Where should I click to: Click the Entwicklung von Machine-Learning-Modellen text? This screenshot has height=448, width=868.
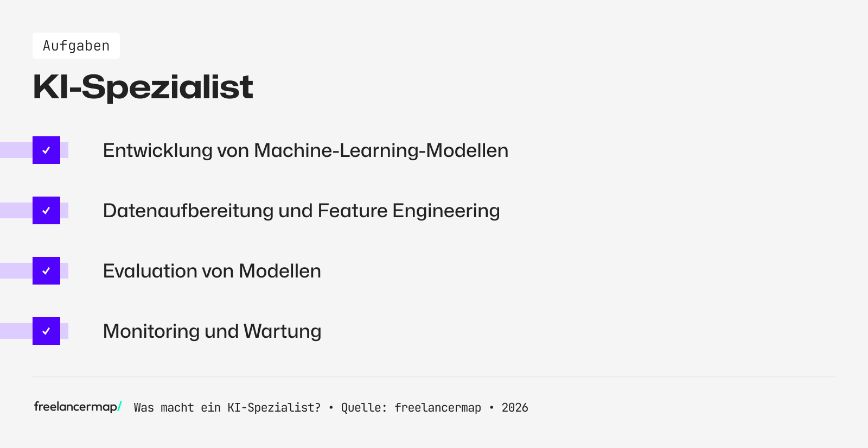click(x=305, y=150)
